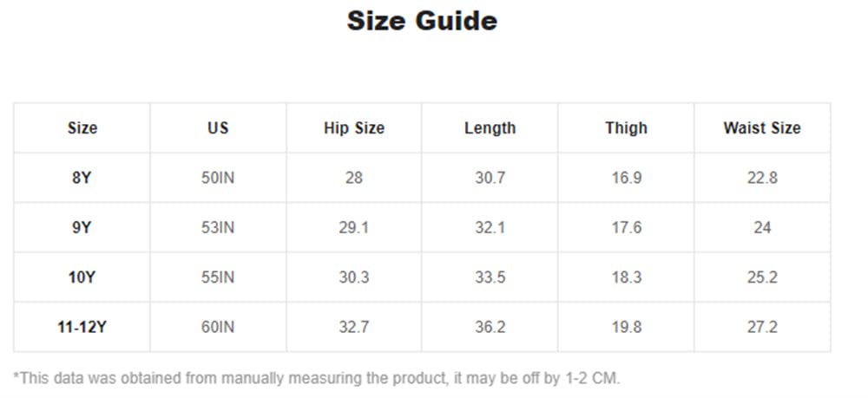Viewport: 868px width, 398px height.
Task: Click the Hip Size column header
Action: coord(353,128)
